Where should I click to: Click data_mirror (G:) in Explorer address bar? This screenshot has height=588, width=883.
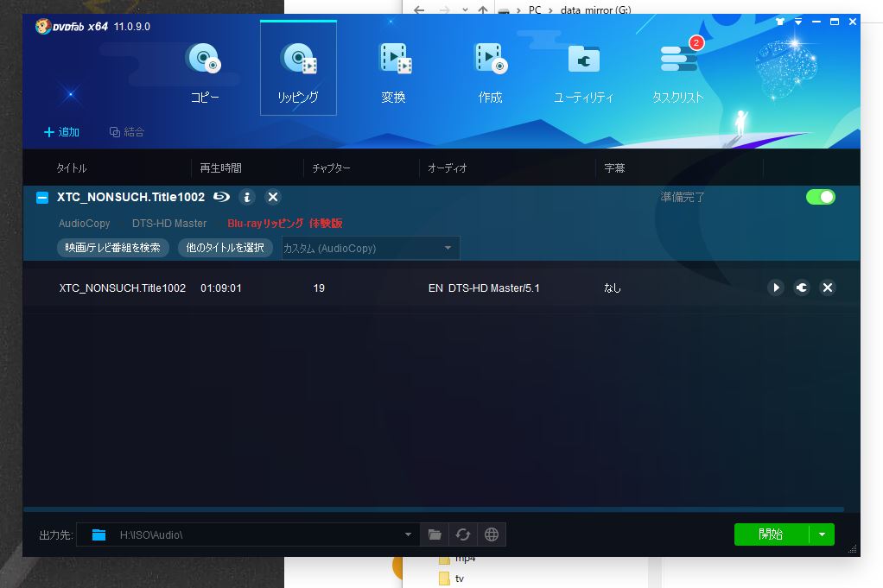pos(596,10)
